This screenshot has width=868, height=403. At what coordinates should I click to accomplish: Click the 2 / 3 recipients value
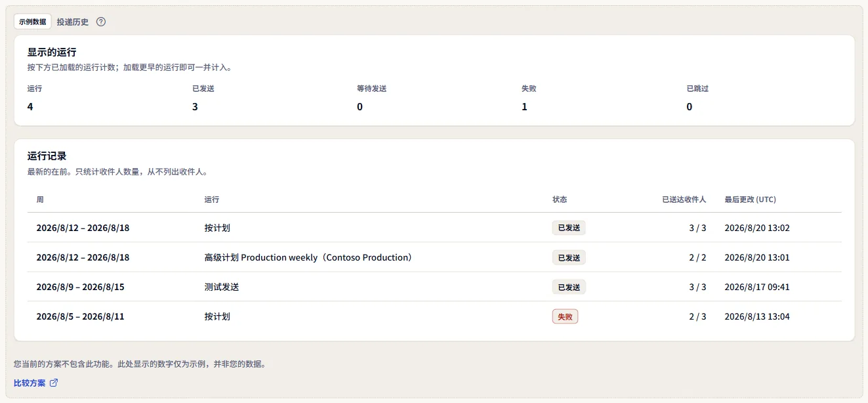(x=697, y=316)
